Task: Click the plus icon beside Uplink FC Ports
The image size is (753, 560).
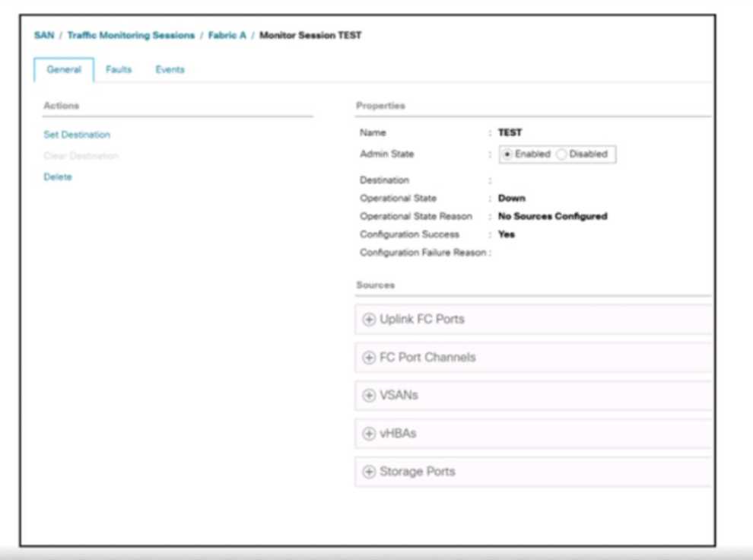Action: pos(369,320)
